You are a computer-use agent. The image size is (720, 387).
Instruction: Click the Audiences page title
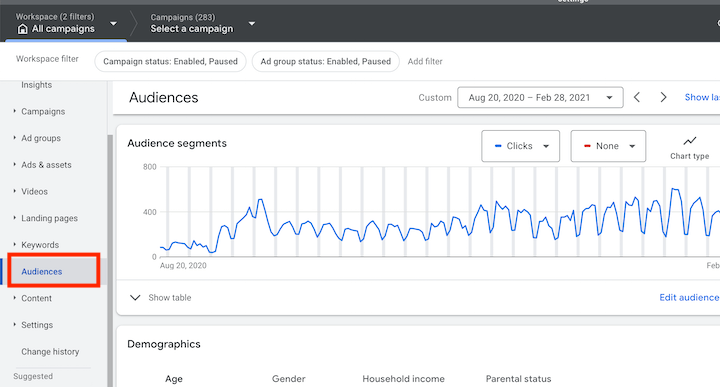coord(163,97)
